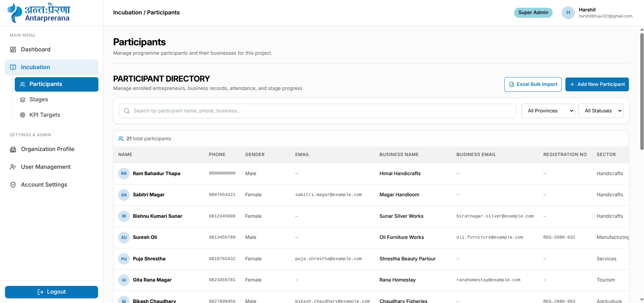Open the All Provinces dropdown

pyautogui.click(x=548, y=111)
